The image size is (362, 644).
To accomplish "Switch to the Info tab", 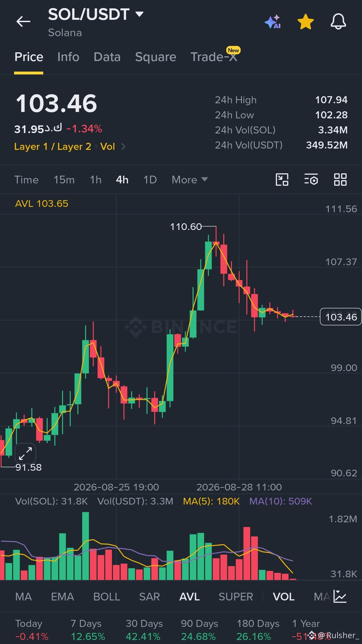I will (68, 57).
